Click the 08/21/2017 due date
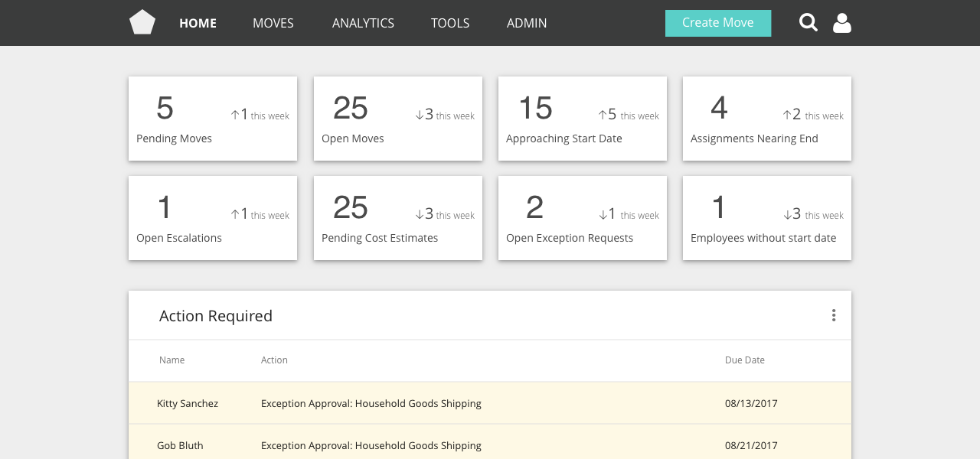 [751, 445]
